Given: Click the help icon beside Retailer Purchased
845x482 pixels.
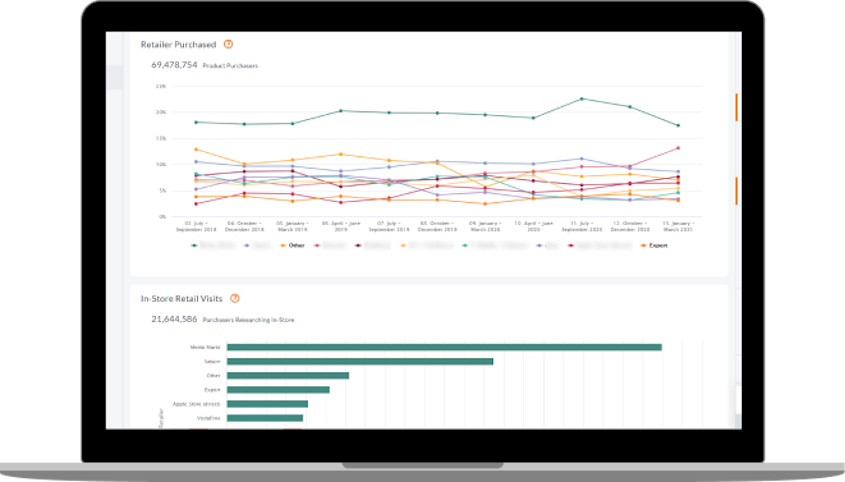Looking at the screenshot, I should tap(228, 44).
